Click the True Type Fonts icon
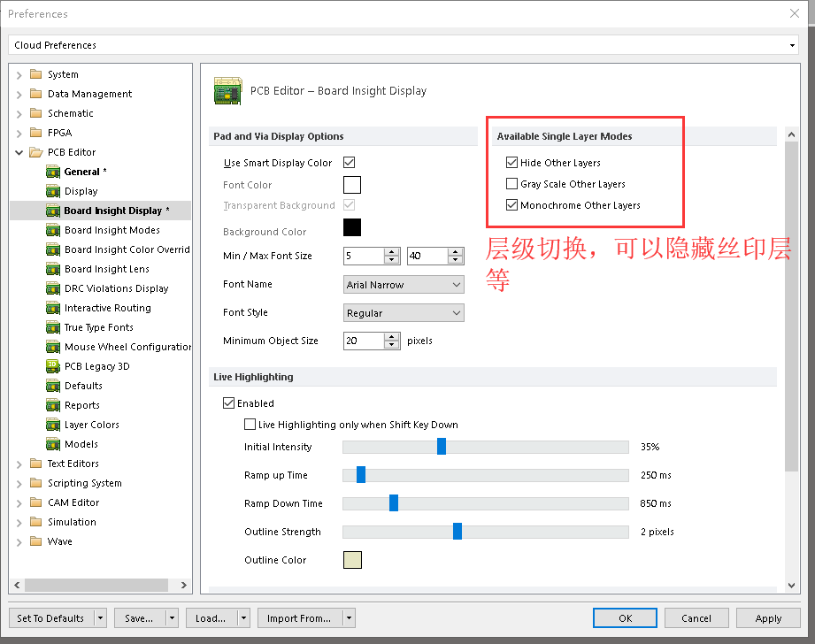815x644 pixels. point(53,327)
